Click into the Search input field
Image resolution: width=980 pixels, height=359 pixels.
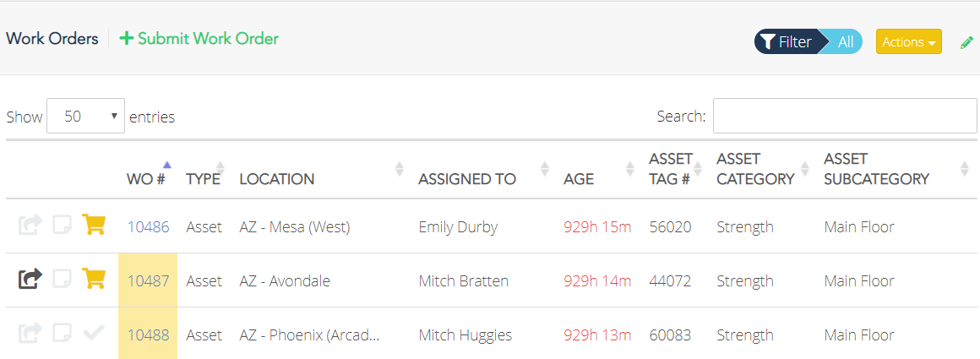(x=844, y=117)
